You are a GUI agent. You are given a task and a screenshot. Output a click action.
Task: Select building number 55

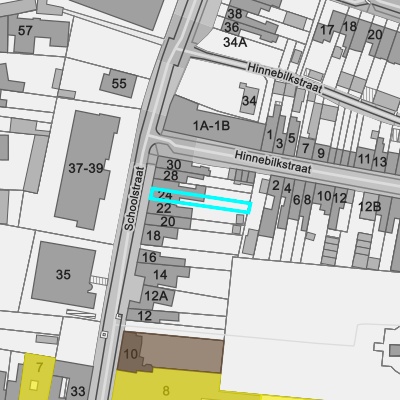119,83
